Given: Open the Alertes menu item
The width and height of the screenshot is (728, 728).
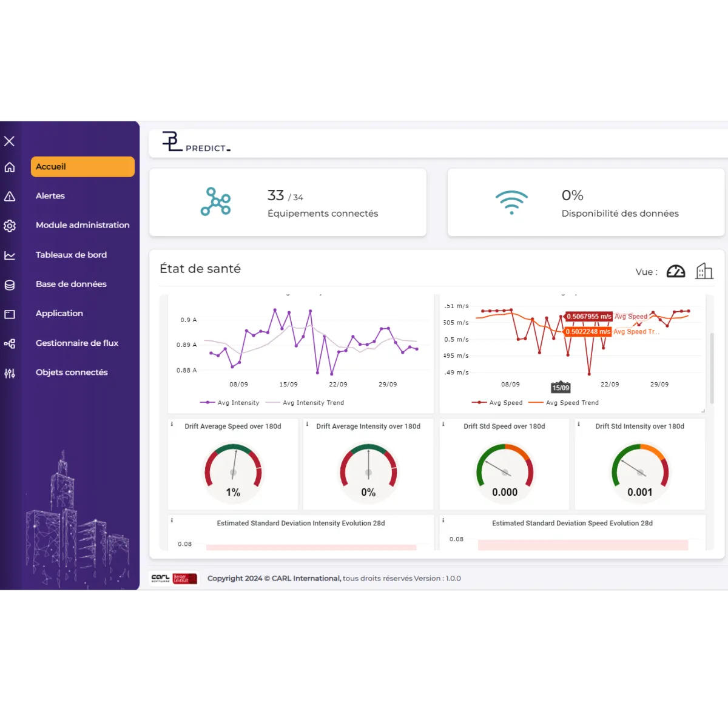Looking at the screenshot, I should coord(50,196).
